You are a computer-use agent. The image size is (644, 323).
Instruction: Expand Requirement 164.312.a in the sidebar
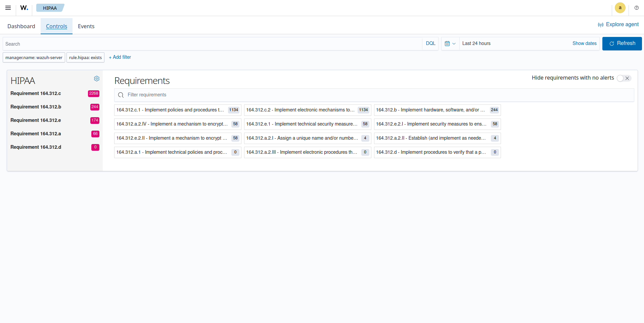(36, 134)
